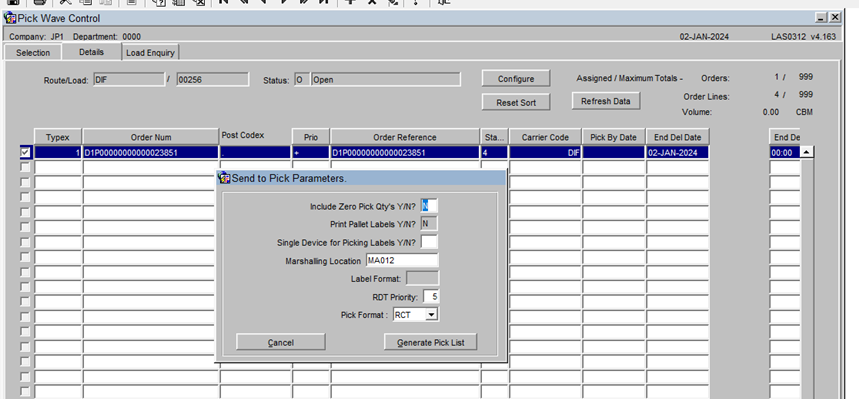Select the Order Reference cell D1P00000000000023851
Screen dimensions: 859x399
pyautogui.click(x=405, y=153)
